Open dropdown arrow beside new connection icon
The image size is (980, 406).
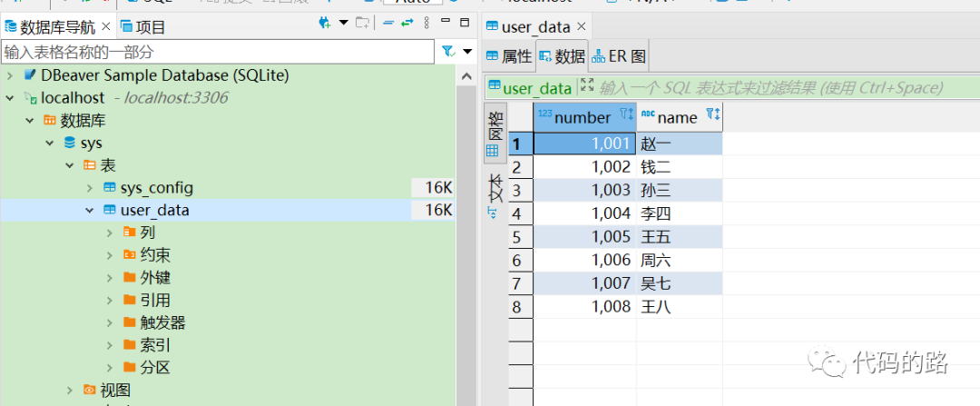point(343,23)
